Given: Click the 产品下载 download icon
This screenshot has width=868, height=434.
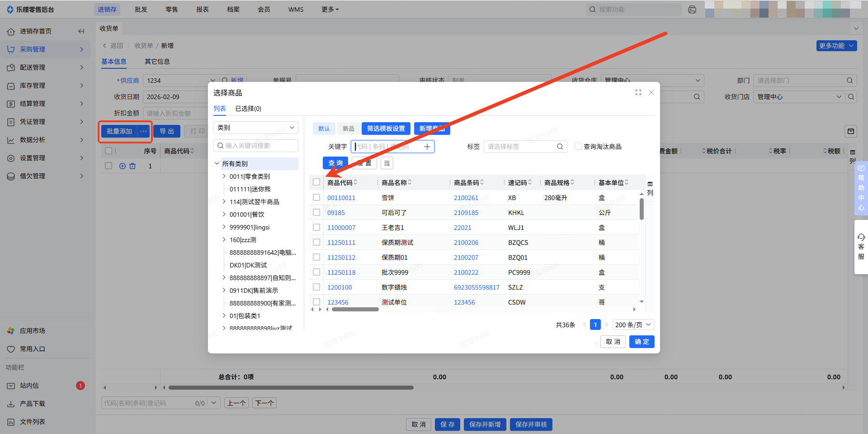Looking at the screenshot, I should (x=11, y=404).
